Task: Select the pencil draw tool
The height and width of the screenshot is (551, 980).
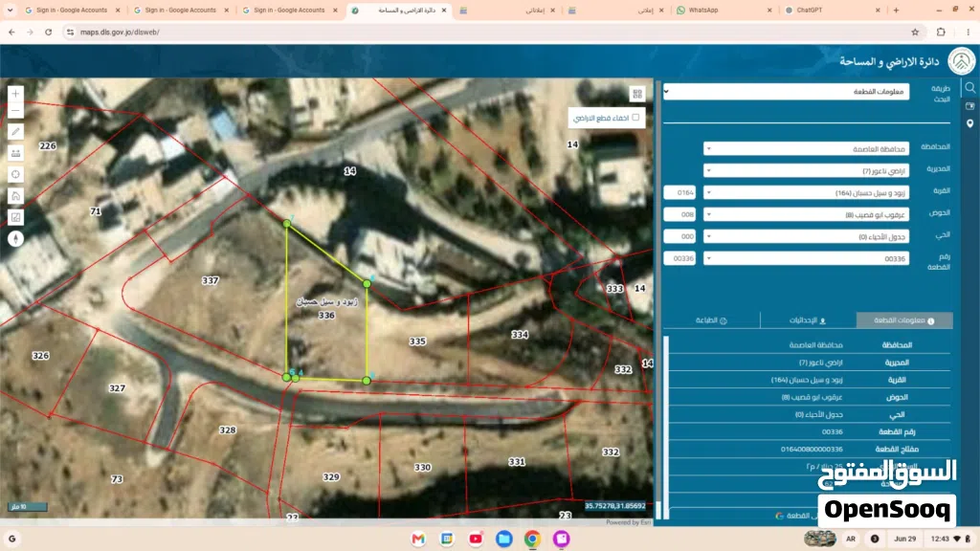Action: pyautogui.click(x=15, y=132)
